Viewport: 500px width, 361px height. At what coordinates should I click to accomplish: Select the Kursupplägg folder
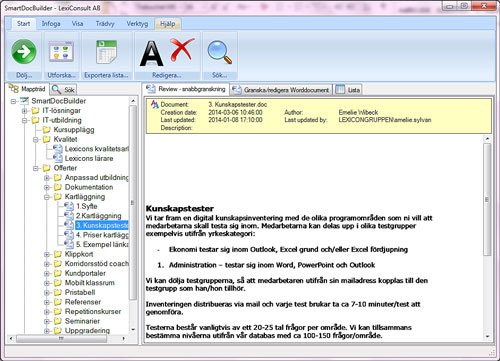pos(74,130)
